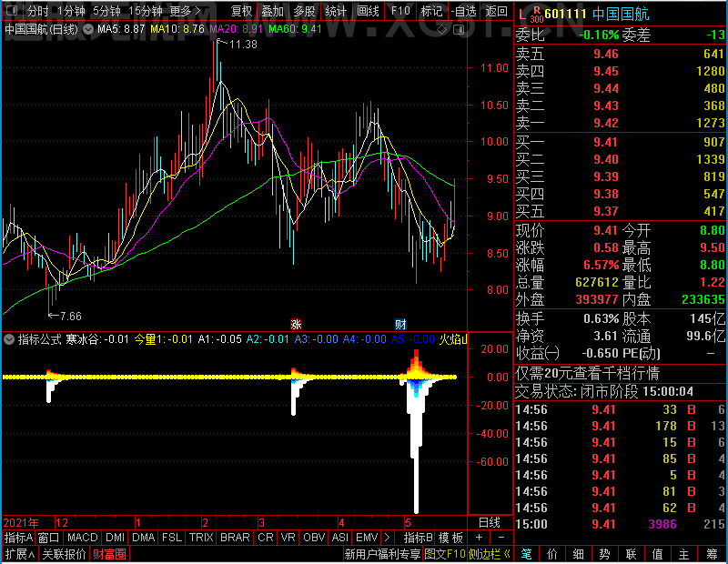728x564 pixels.
Task: Click the 卖一 price 9.42
Action: pos(606,123)
